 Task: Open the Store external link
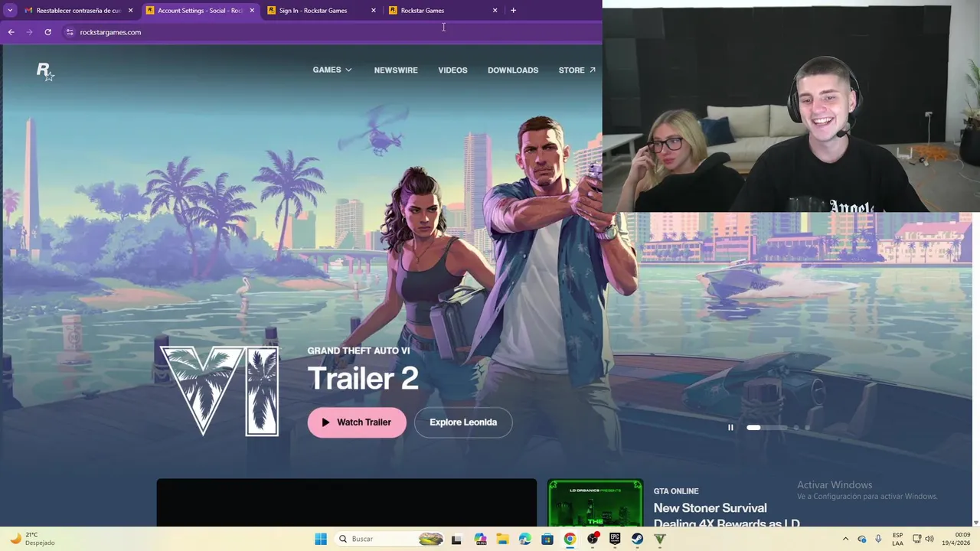(577, 70)
